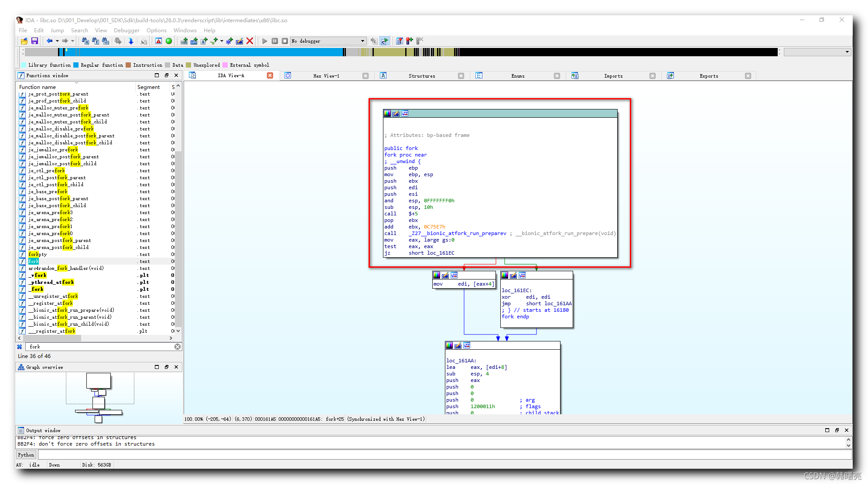Click the green circle run icon

(x=169, y=41)
